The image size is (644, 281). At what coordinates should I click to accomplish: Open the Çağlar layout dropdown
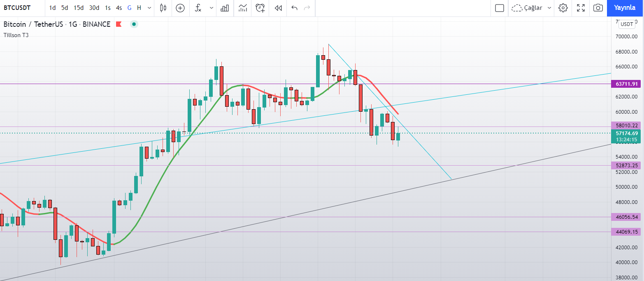click(532, 8)
